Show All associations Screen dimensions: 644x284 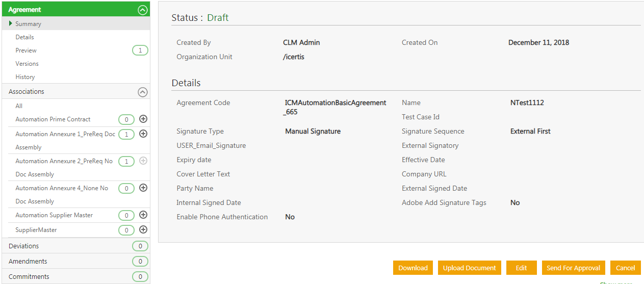coord(19,106)
